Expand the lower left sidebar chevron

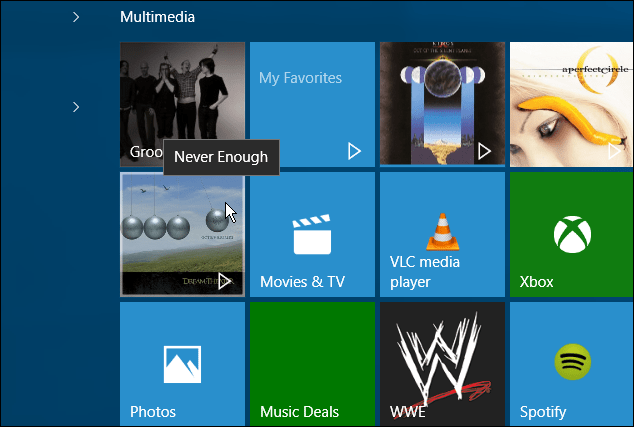click(76, 107)
